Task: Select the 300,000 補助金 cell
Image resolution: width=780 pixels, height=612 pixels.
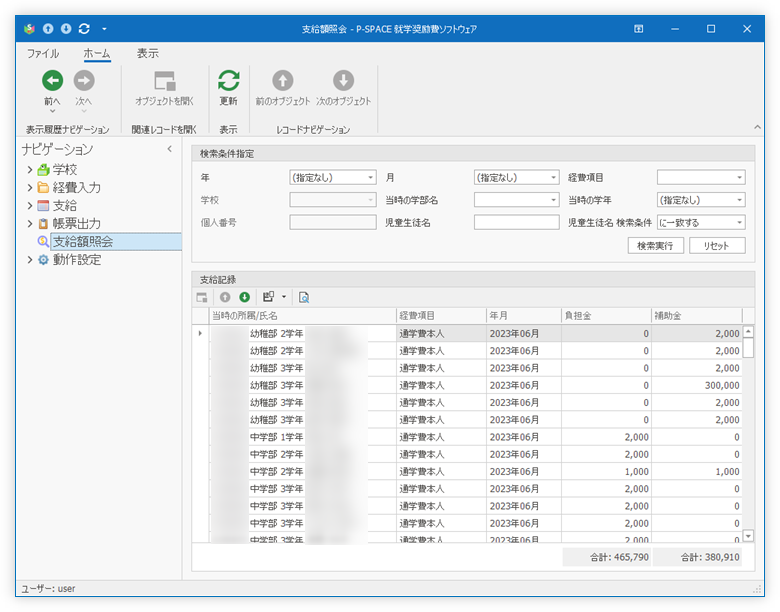Action: tap(696, 386)
